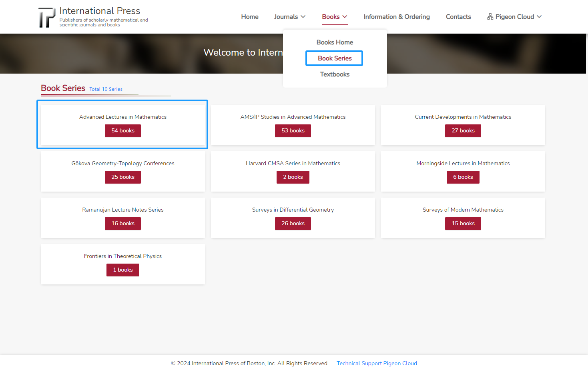
Task: Click the 53 books button
Action: [x=293, y=131]
